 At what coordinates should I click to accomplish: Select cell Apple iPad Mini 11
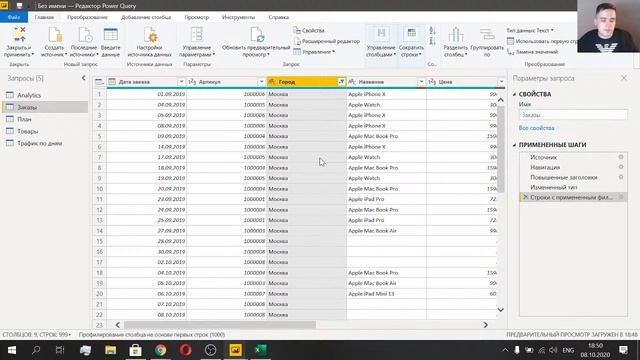click(386, 294)
